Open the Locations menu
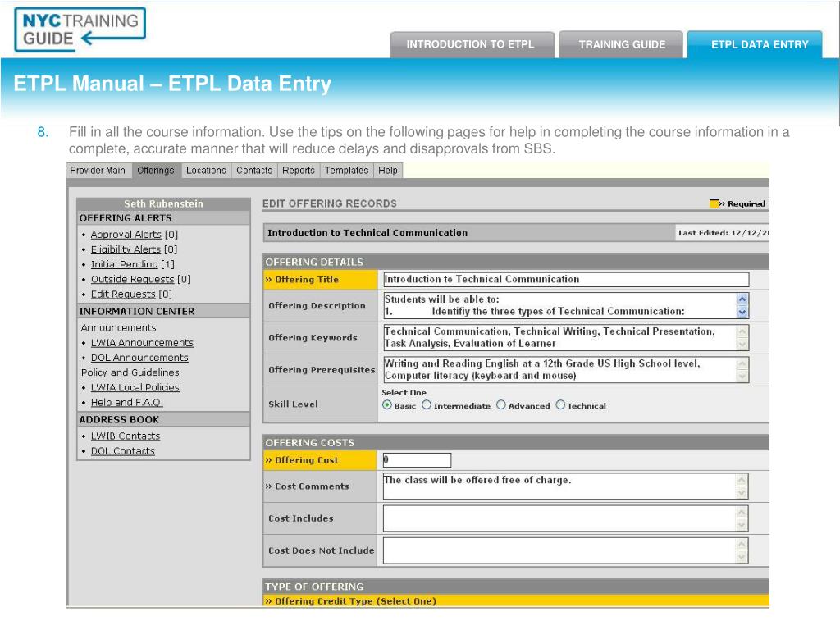Viewport: 840px width, 630px height. 206,171
